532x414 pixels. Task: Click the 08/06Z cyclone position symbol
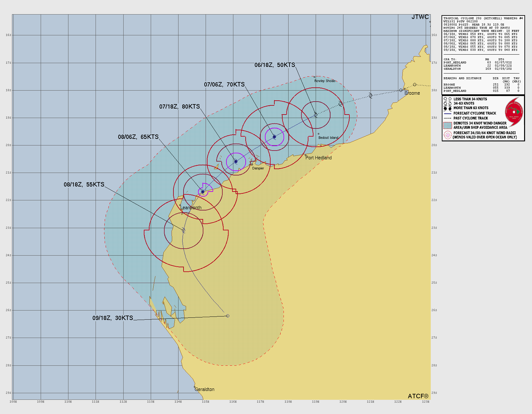tap(203, 192)
